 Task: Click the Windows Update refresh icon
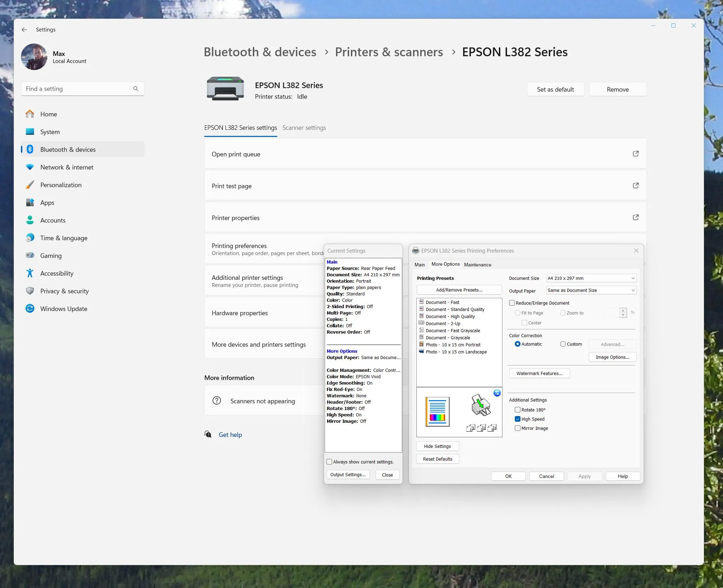click(x=30, y=309)
